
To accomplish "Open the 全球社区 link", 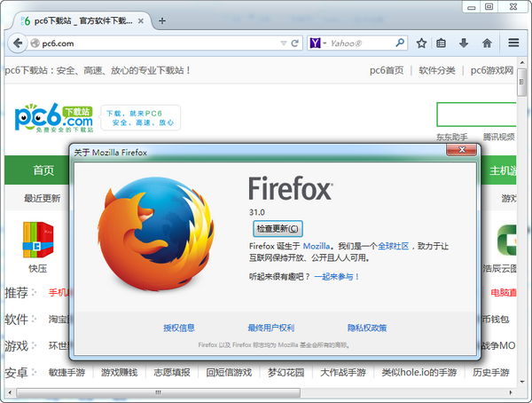I will pyautogui.click(x=393, y=246).
